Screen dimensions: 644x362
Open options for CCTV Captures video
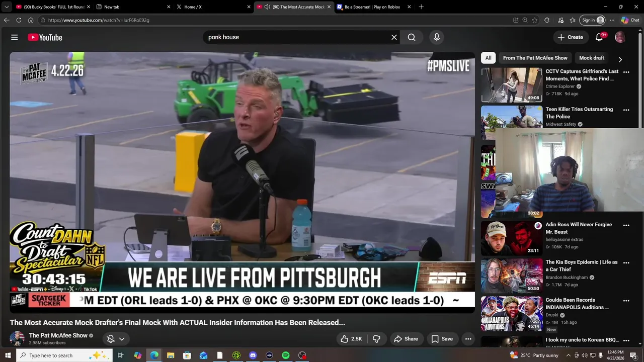(626, 72)
